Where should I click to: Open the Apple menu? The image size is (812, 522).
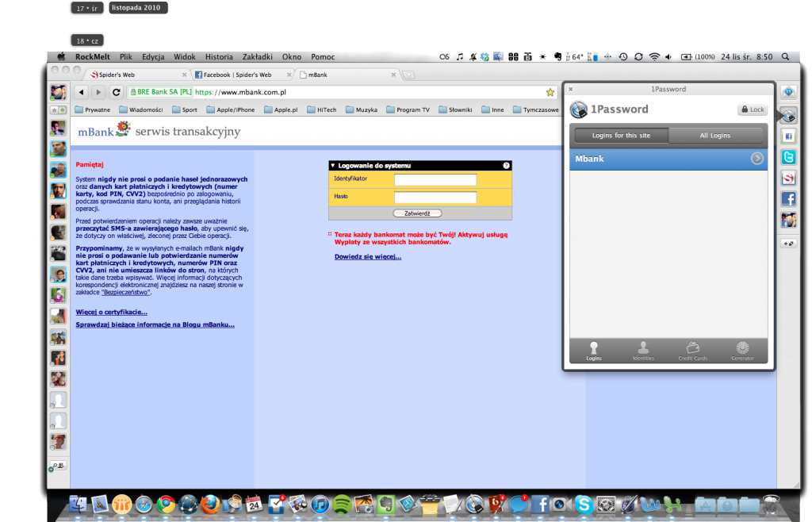61,57
